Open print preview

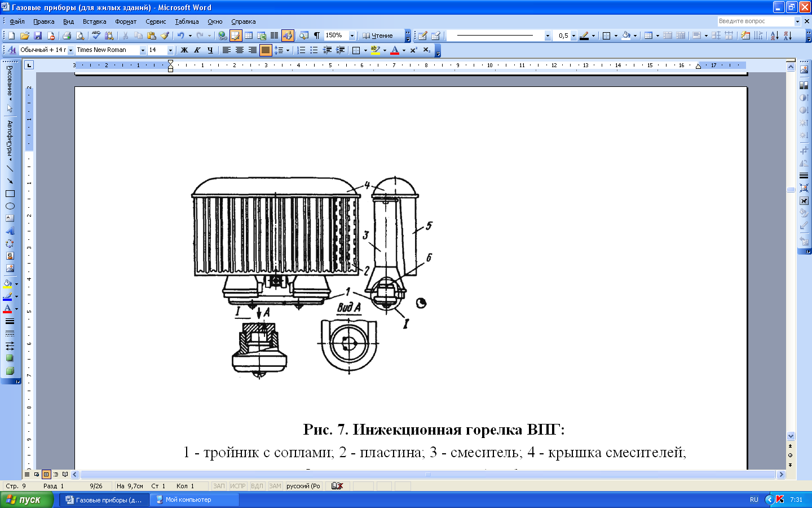[x=80, y=36]
